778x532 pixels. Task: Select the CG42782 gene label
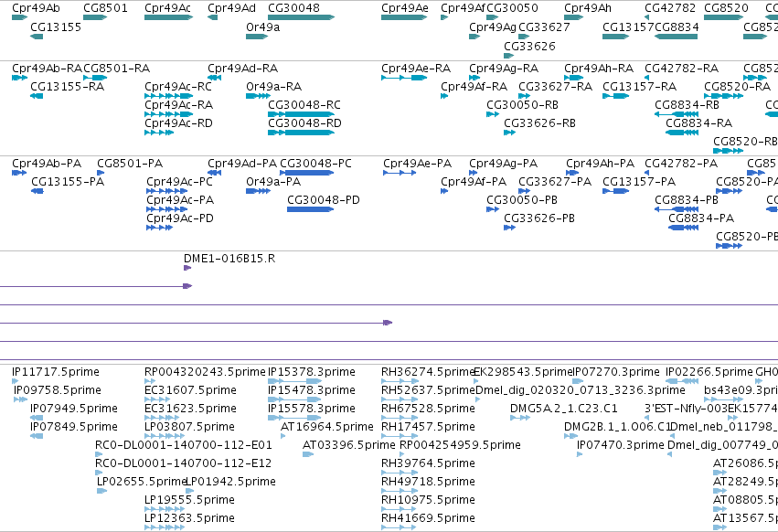[x=670, y=8]
